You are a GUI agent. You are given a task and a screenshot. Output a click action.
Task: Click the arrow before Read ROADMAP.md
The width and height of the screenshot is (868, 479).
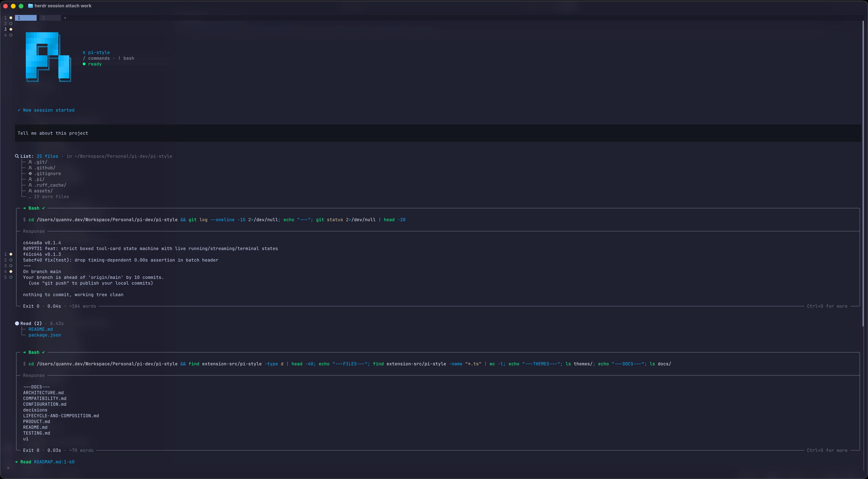[x=16, y=462]
